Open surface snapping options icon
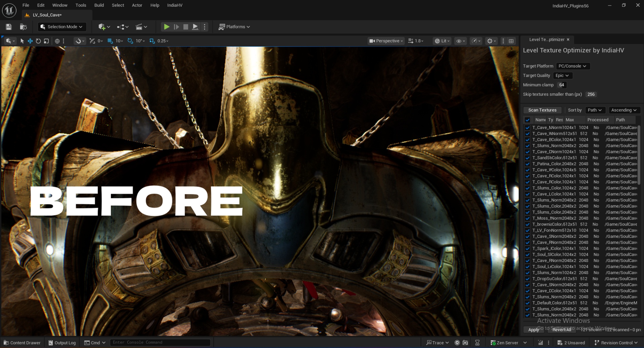Viewport: 644px width, 348px height. (80, 41)
